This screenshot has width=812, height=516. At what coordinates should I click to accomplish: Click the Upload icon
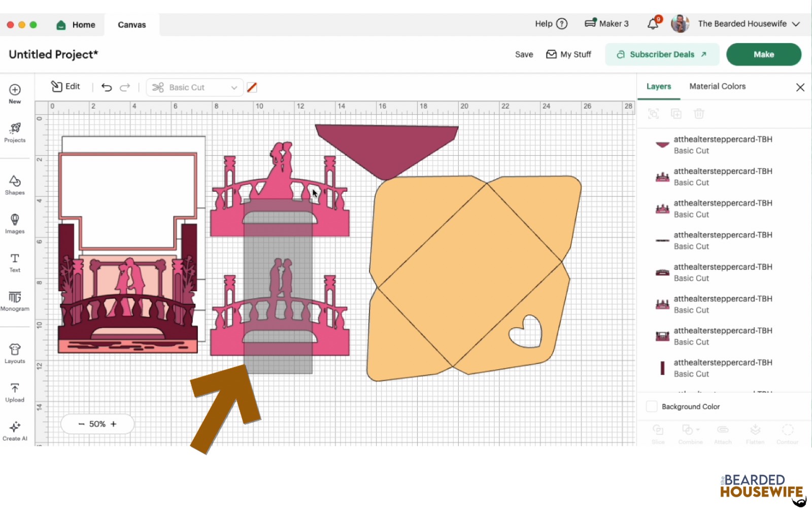(15, 392)
